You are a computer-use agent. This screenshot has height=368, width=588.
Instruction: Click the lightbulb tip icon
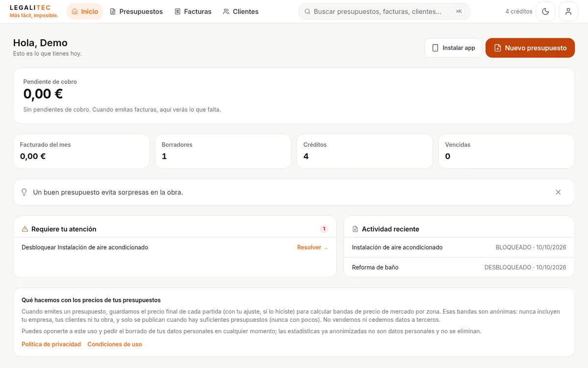pyautogui.click(x=24, y=192)
